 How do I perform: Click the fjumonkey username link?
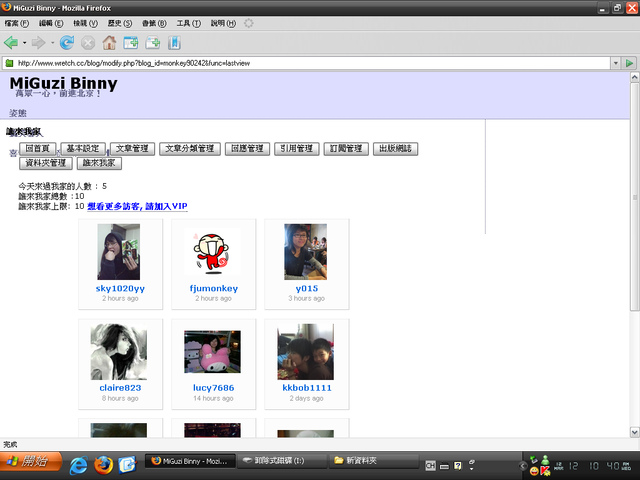point(213,288)
